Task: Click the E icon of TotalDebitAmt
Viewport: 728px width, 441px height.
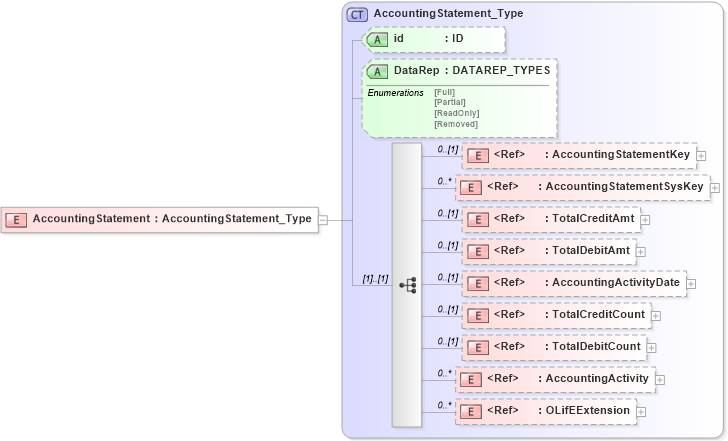Action: (x=478, y=252)
